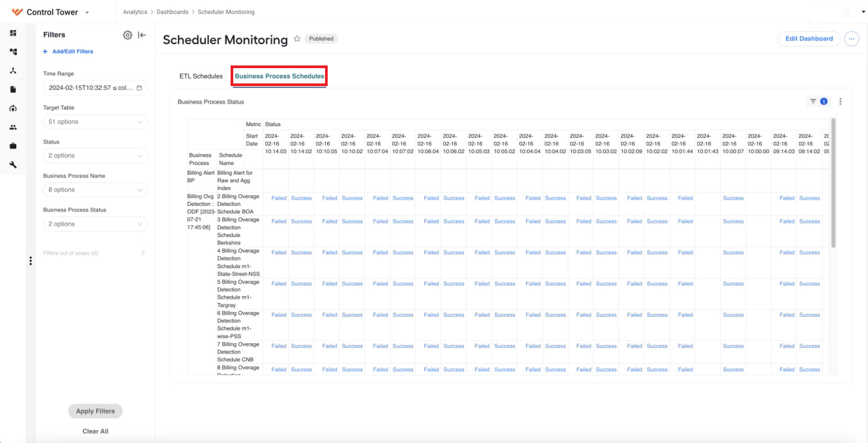
Task: Go to Dashboards breadcrumb
Action: pyautogui.click(x=173, y=12)
